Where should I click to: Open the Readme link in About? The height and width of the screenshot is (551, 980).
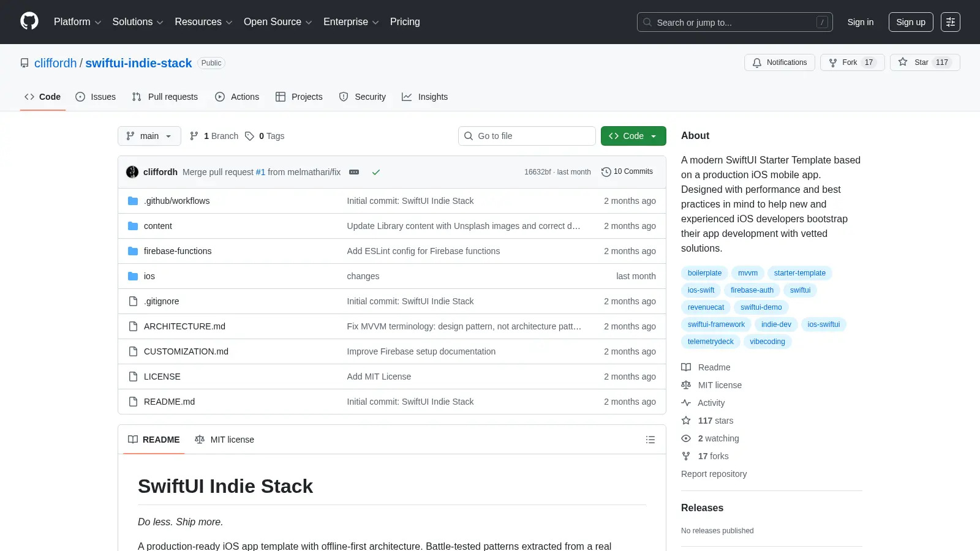pyautogui.click(x=706, y=367)
